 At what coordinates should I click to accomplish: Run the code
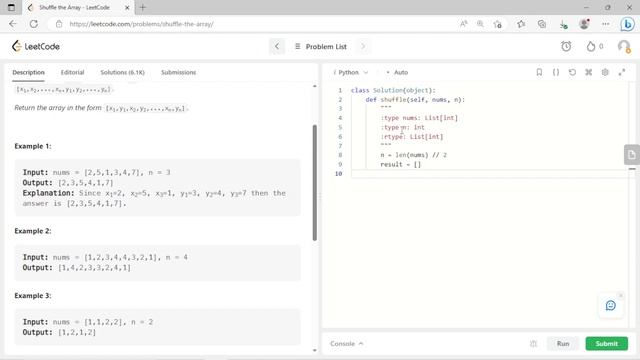pos(563,344)
